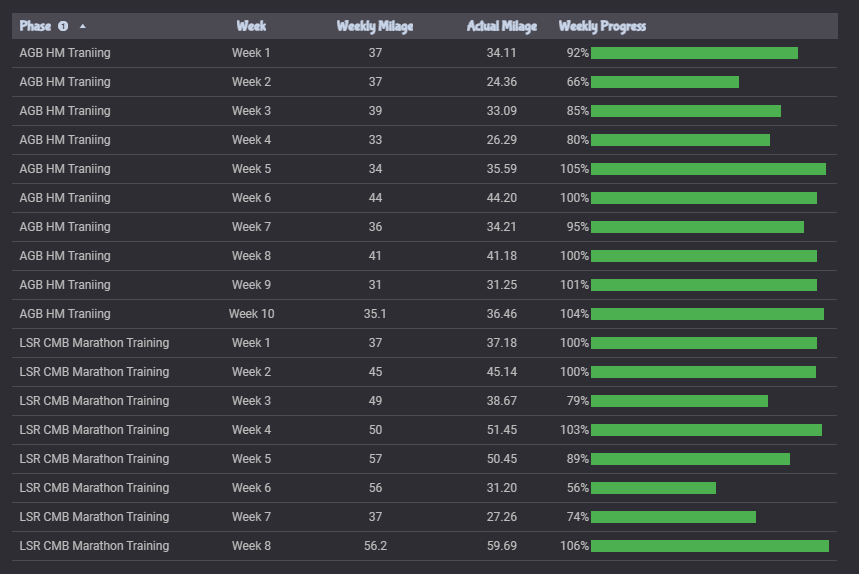Click the 66% progress bar
This screenshot has height=574, width=859.
tap(665, 82)
